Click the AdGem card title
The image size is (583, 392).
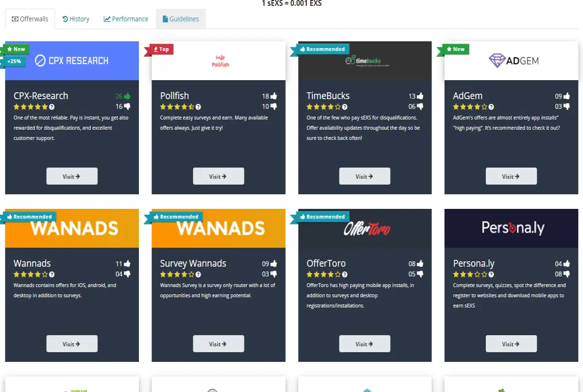point(468,96)
